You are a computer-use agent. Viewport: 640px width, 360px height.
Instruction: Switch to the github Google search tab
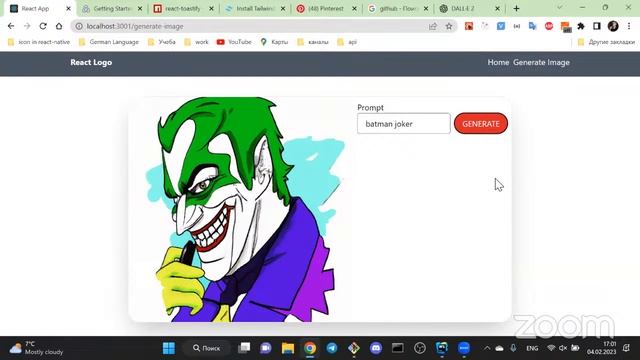tap(397, 9)
